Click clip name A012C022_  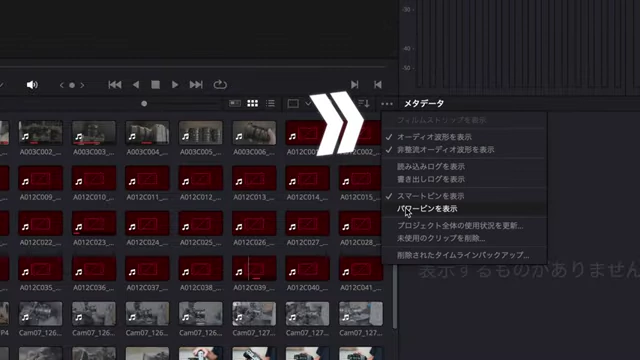[x=40, y=242]
